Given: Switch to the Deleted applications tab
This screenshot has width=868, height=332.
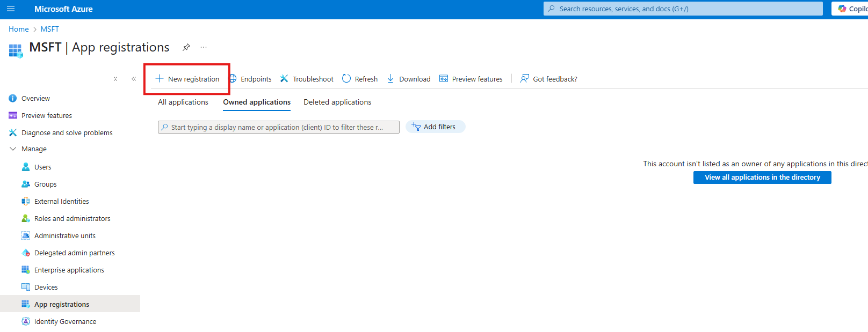Looking at the screenshot, I should (337, 102).
